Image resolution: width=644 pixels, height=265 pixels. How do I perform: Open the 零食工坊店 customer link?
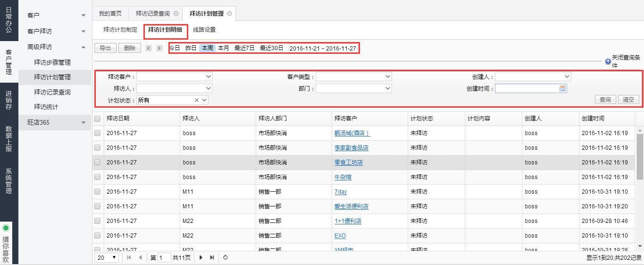348,162
